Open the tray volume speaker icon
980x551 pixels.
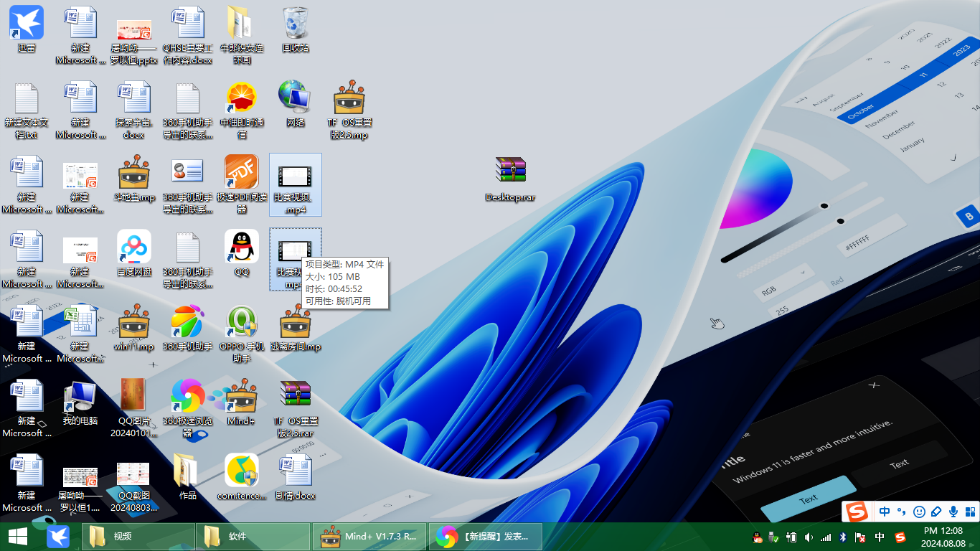click(809, 537)
